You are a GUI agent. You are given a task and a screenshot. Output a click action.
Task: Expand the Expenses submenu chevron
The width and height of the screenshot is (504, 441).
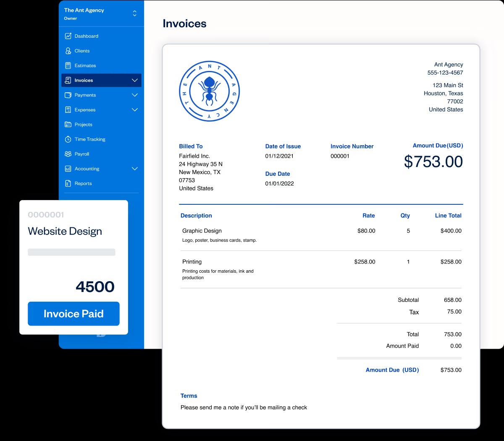coord(134,110)
